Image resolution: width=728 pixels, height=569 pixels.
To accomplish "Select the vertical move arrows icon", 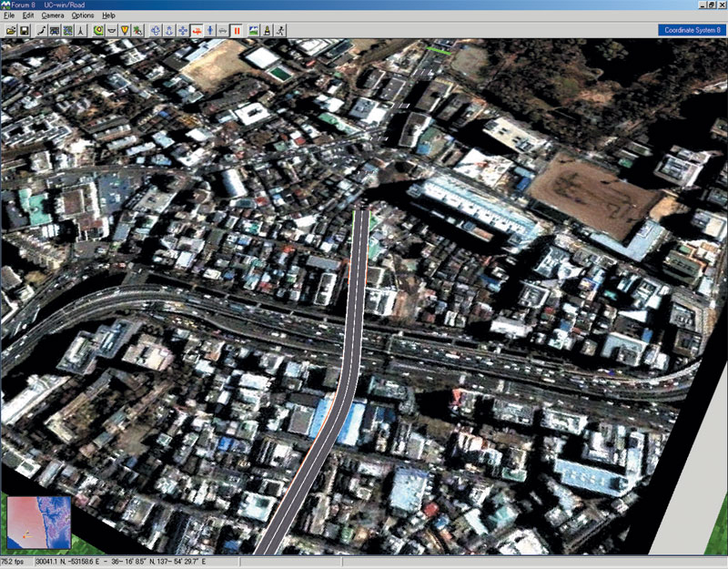I will click(169, 31).
